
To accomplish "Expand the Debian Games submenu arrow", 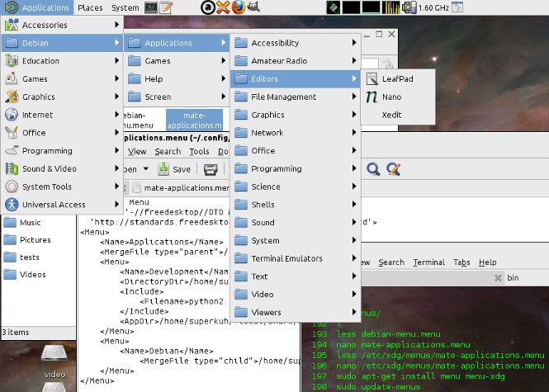I will (223, 60).
